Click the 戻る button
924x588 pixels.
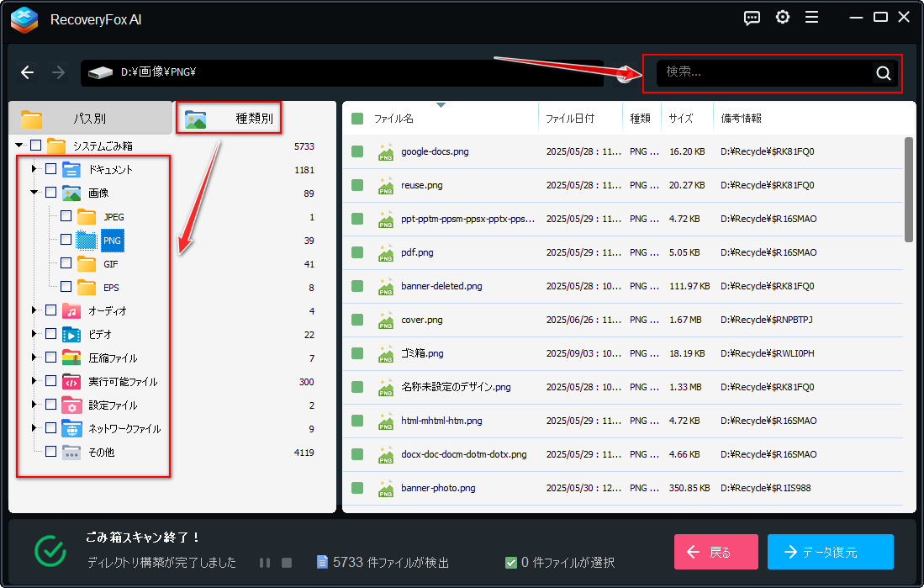[715, 552]
